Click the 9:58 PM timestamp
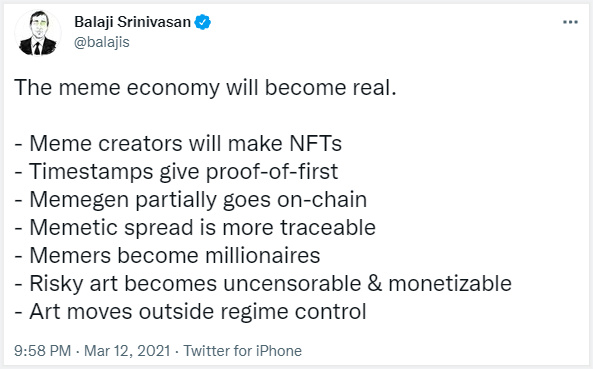This screenshot has height=369, width=593. pos(42,351)
